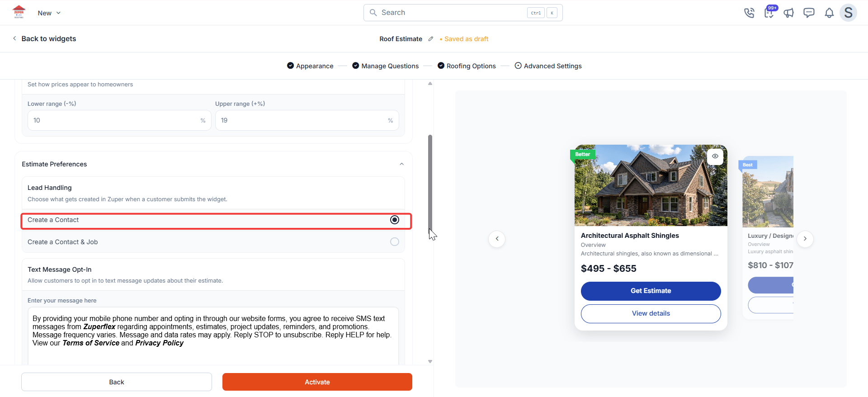Click the View details button
This screenshot has width=868, height=397.
(x=651, y=314)
